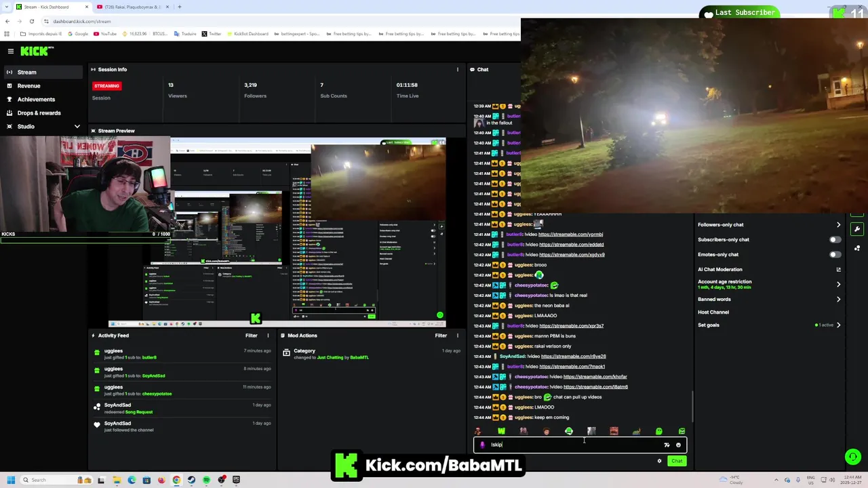This screenshot has height=488, width=868.
Task: Click the Category gamepad icon in Mod Actions
Action: point(286,352)
